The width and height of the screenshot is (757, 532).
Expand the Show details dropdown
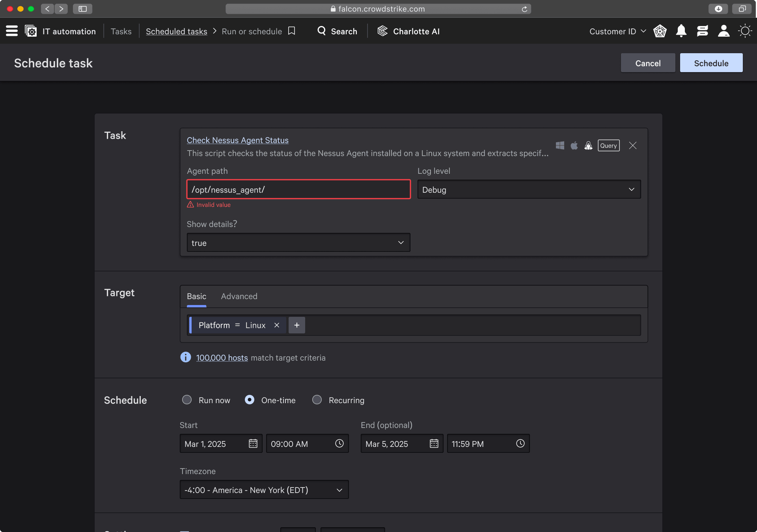pyautogui.click(x=298, y=243)
